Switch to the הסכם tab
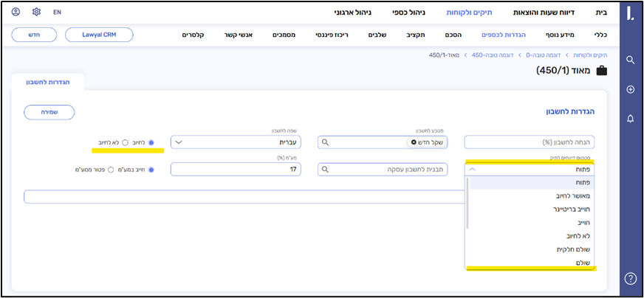 tap(452, 35)
